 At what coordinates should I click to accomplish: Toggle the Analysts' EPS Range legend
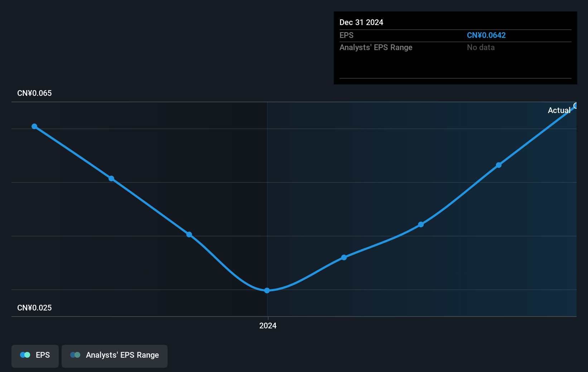[x=115, y=356]
